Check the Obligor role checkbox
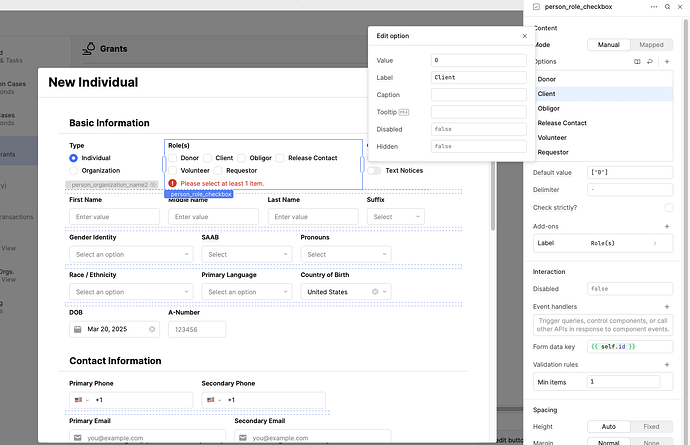This screenshot has height=445, width=690. [x=242, y=158]
